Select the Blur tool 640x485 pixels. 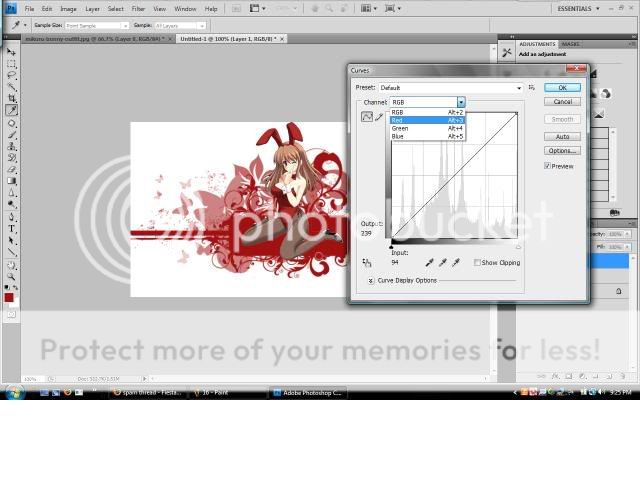pyautogui.click(x=11, y=193)
